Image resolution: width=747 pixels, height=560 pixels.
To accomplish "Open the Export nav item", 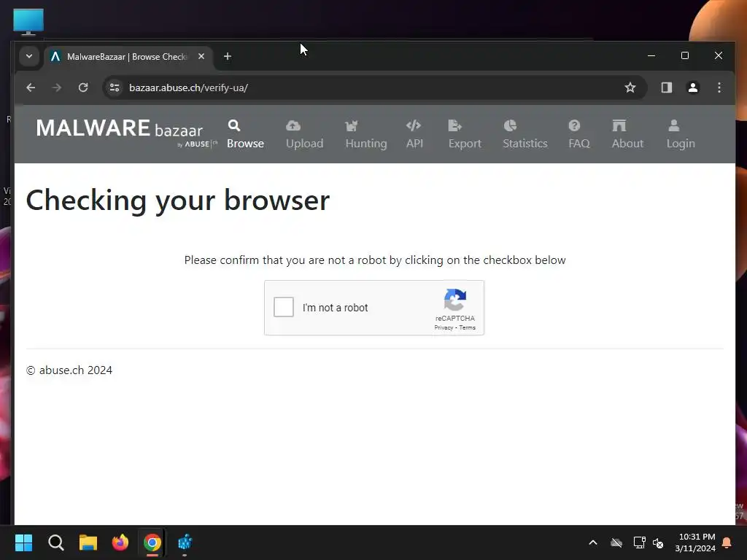I will point(465,134).
